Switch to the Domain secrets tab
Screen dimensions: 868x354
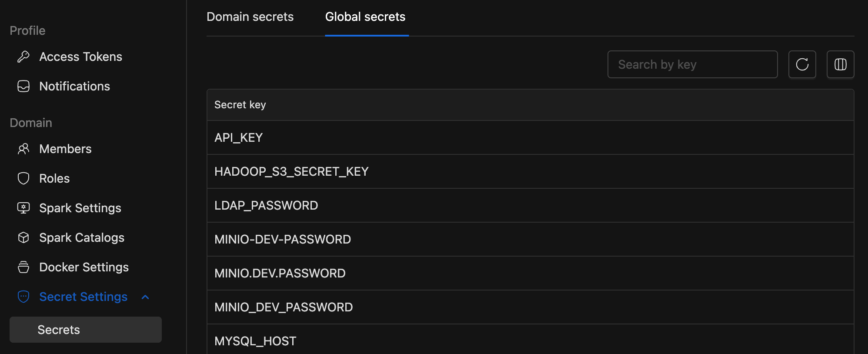(x=250, y=17)
